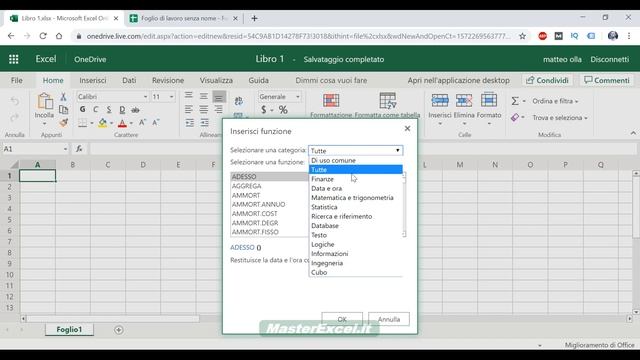Screen dimensions: 640x360
Task: Toggle strikethrough ab formatting
Action: pyautogui.click(x=135, y=109)
